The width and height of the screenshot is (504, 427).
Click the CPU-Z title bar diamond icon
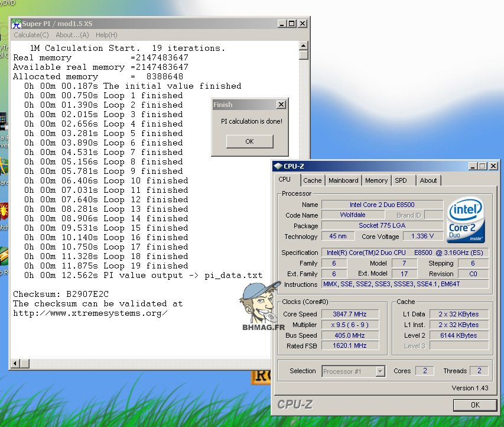tap(279, 167)
